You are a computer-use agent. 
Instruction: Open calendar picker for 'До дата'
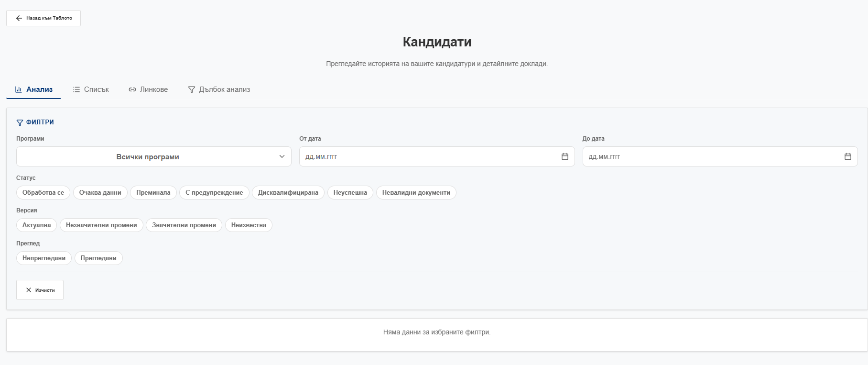click(x=848, y=156)
